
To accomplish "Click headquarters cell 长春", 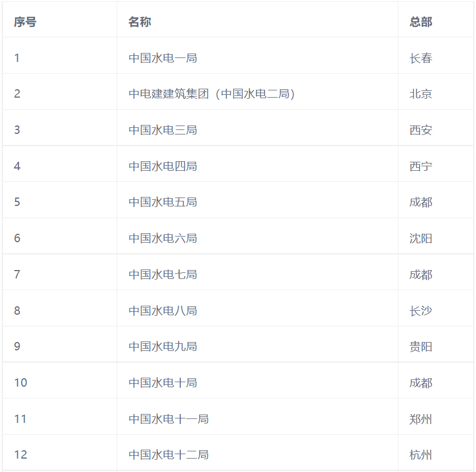I will 421,58.
